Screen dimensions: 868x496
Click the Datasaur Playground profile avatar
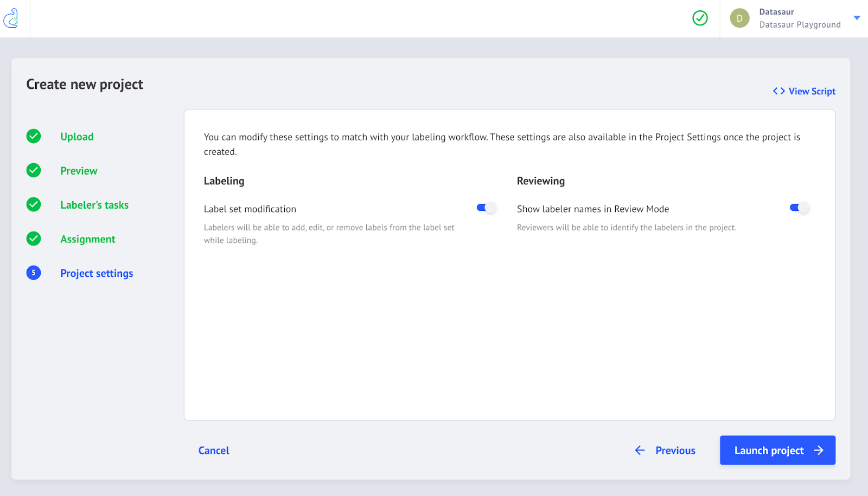pyautogui.click(x=739, y=18)
